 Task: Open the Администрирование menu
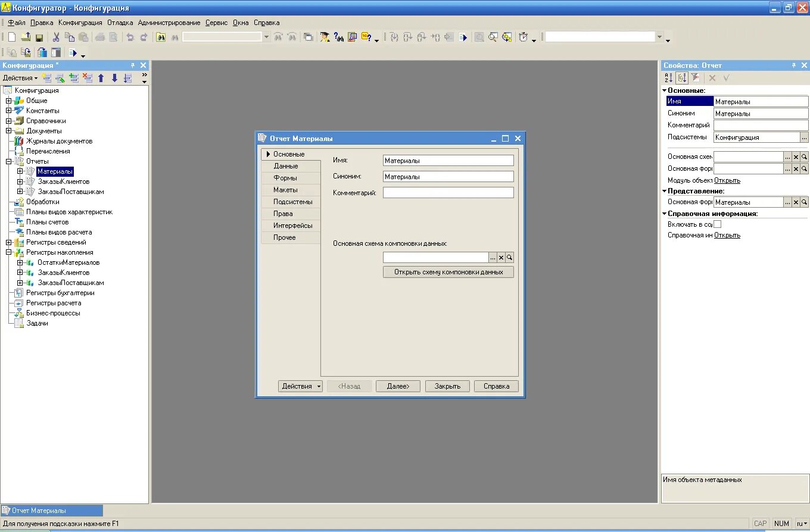coord(169,23)
